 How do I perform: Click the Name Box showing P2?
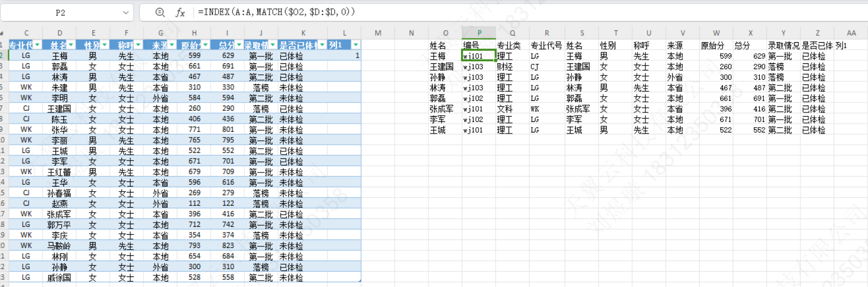61,12
